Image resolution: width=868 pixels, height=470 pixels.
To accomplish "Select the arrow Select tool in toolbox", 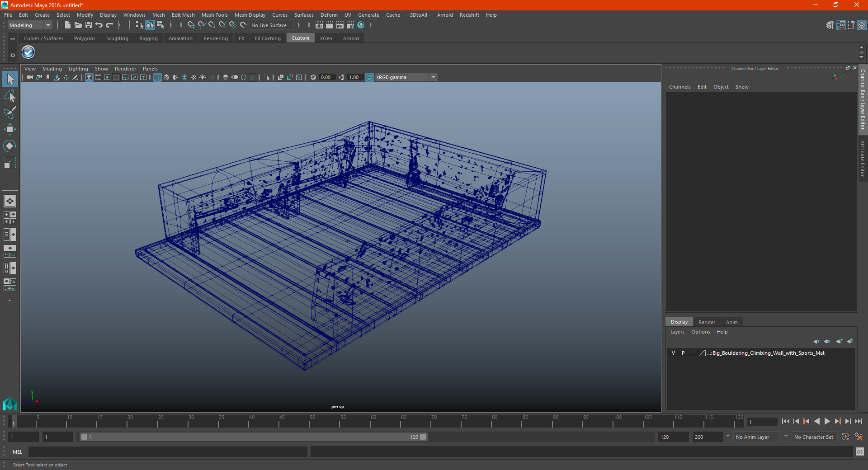I will [10, 80].
